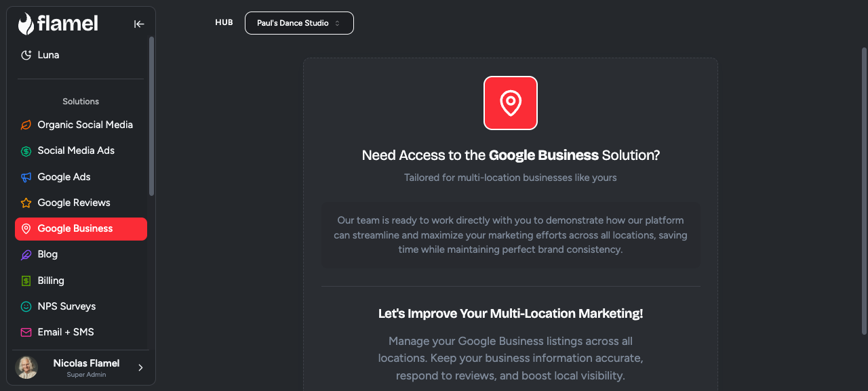This screenshot has width=868, height=391.
Task: Click the NPS Surveys smiley icon
Action: pyautogui.click(x=26, y=306)
